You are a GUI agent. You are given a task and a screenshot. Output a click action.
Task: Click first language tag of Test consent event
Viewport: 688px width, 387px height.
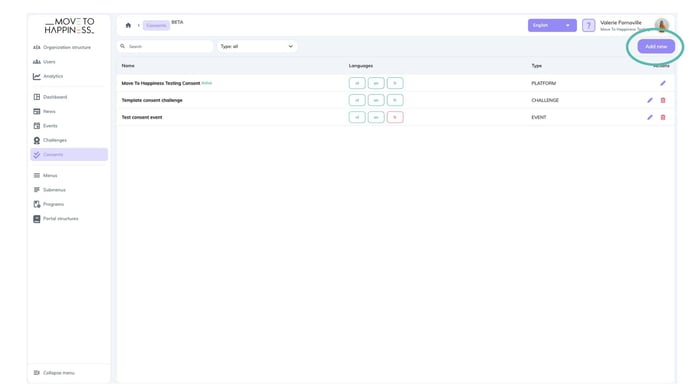click(x=357, y=117)
